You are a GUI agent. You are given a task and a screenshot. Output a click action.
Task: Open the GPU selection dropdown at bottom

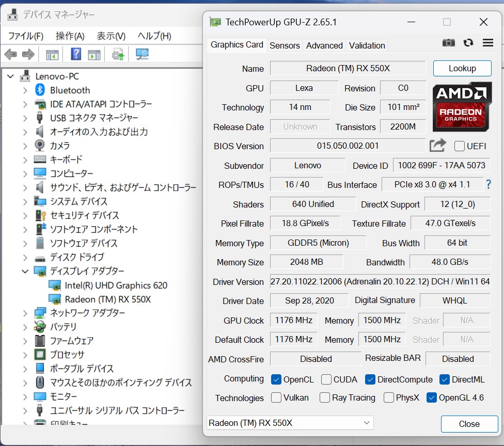point(290,423)
